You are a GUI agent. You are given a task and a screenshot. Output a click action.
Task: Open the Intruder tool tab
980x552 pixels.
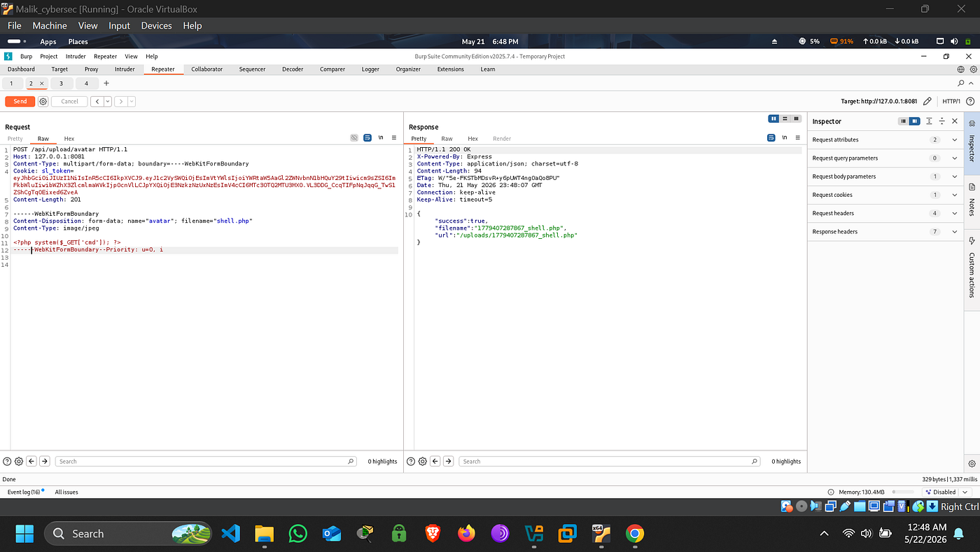point(125,69)
